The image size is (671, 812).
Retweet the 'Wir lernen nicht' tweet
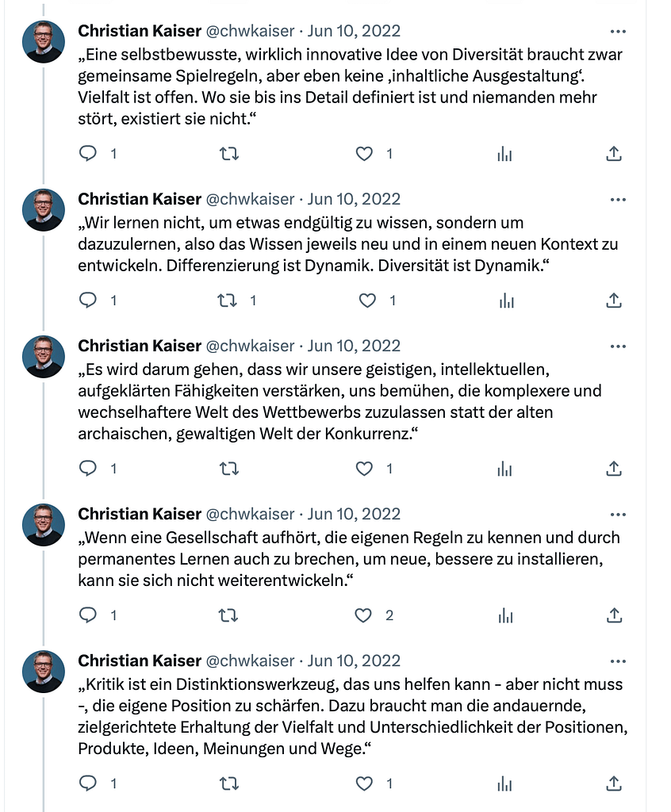[228, 301]
